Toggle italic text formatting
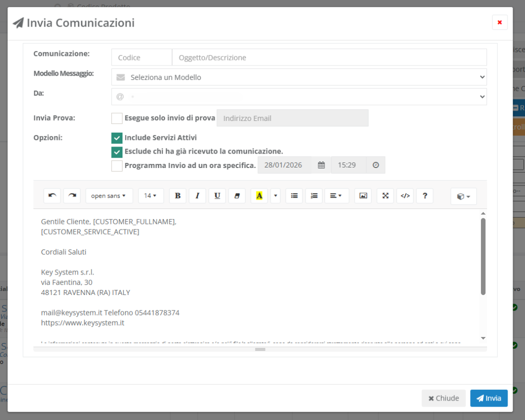This screenshot has height=420, width=525. tap(197, 196)
